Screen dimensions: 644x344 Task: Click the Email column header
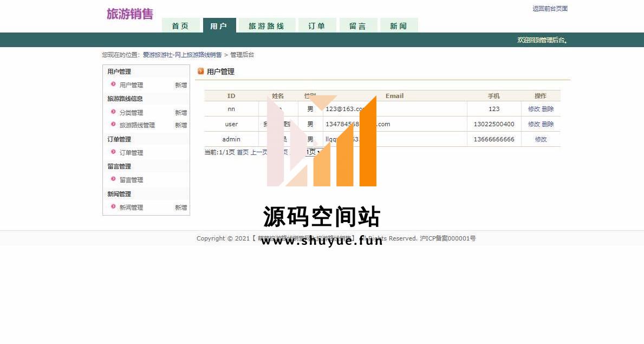395,96
